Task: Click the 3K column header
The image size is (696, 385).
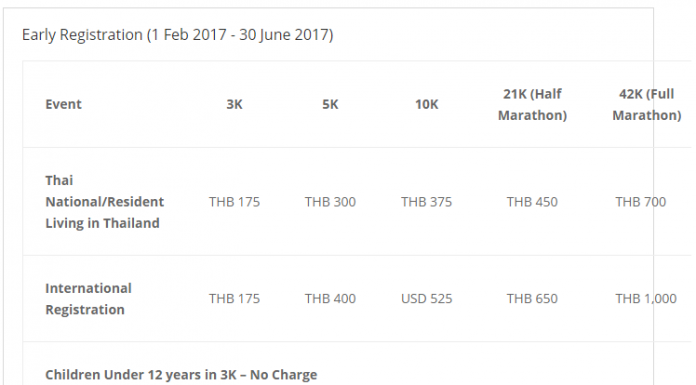Action: pyautogui.click(x=234, y=104)
